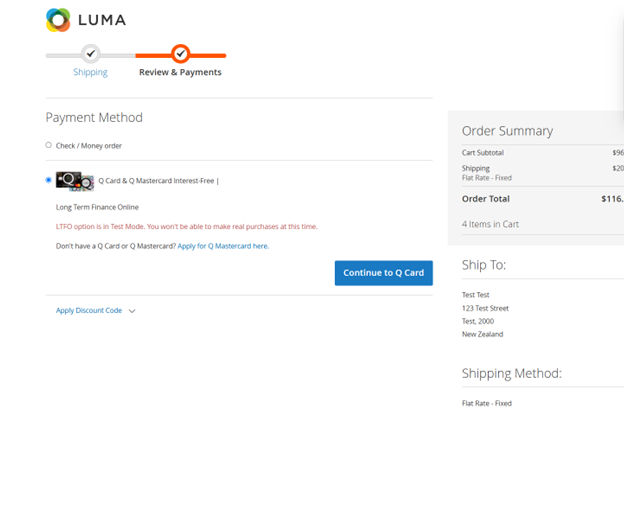Click the Long Term Finance Online text
Image resolution: width=624 pixels, height=524 pixels.
click(x=97, y=207)
